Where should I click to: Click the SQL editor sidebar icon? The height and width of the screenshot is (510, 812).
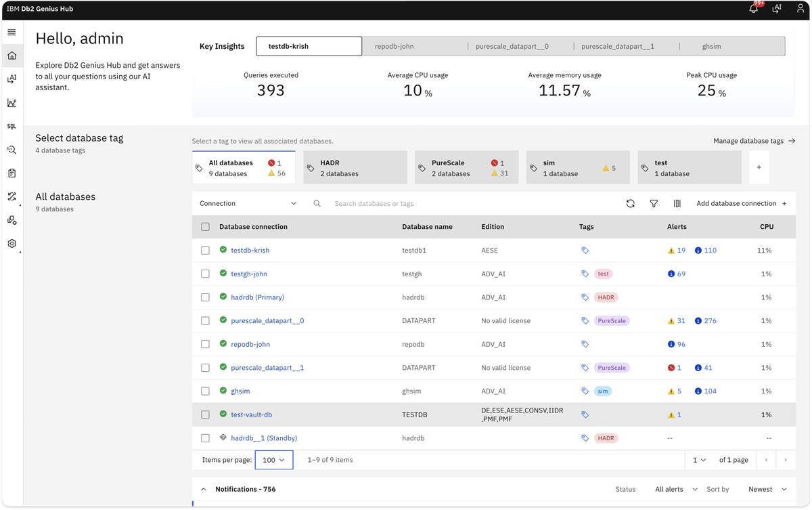[12, 127]
